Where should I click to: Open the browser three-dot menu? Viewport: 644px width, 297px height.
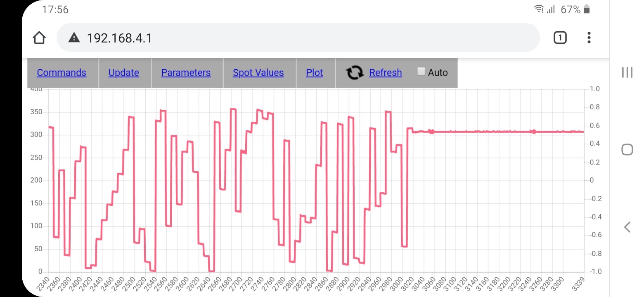tap(589, 38)
